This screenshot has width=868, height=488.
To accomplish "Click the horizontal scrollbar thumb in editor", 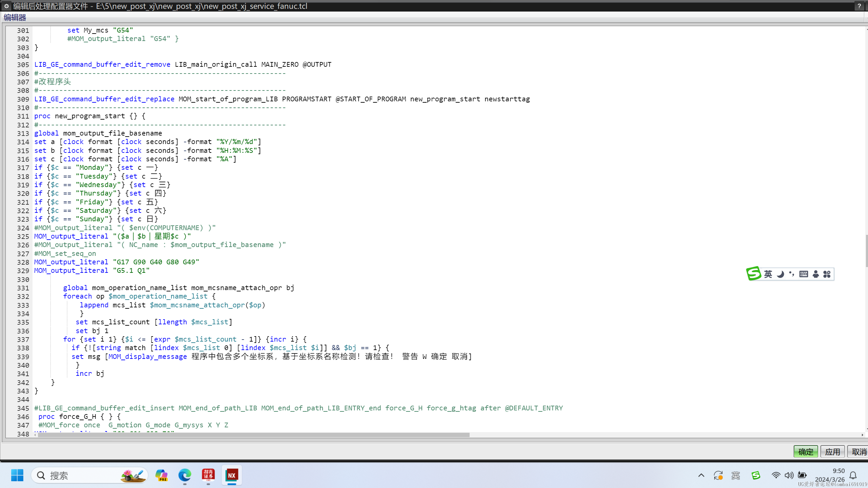I will (253, 435).
